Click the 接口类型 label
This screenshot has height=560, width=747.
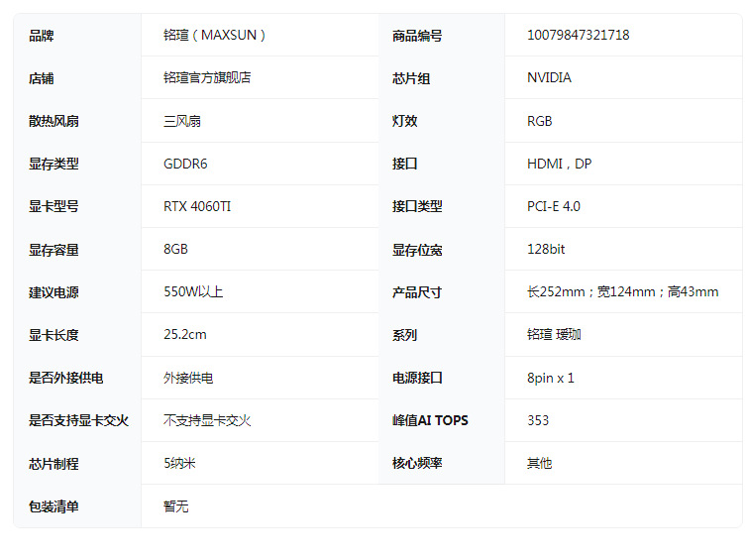click(417, 206)
